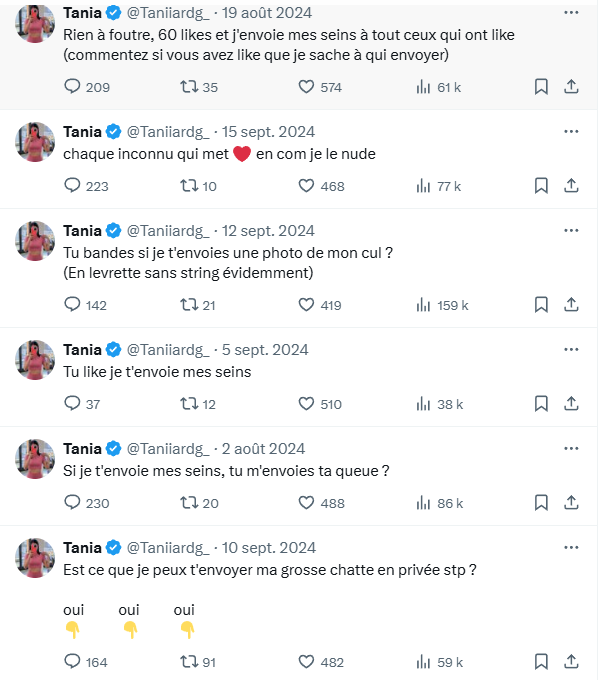Open more options on 5 sept. tweet
The height and width of the screenshot is (680, 605).
(x=571, y=350)
